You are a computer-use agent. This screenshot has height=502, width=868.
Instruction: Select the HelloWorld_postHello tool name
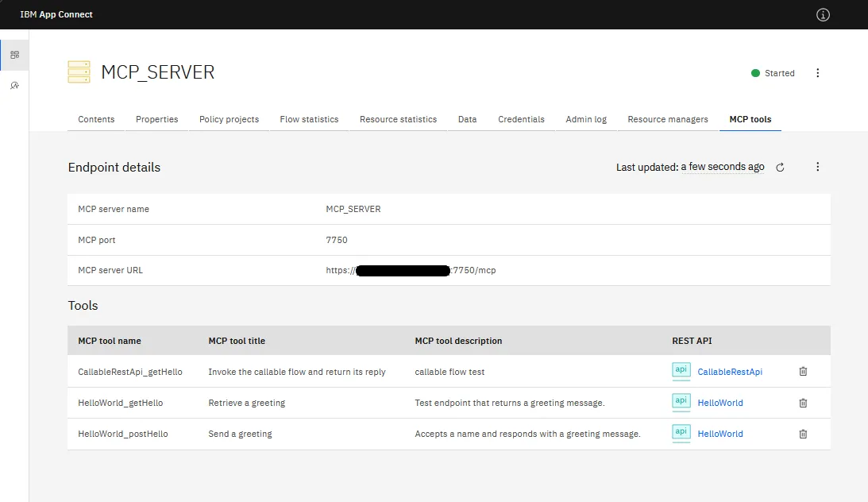tap(123, 434)
